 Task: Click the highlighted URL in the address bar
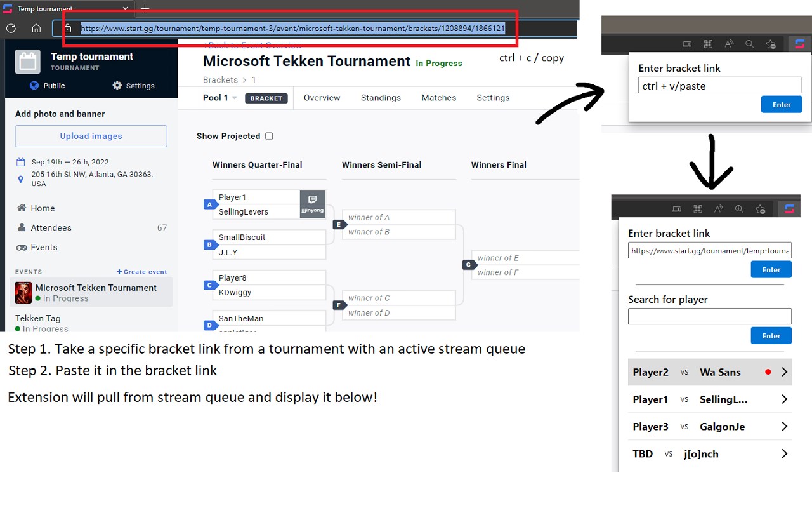(x=292, y=29)
